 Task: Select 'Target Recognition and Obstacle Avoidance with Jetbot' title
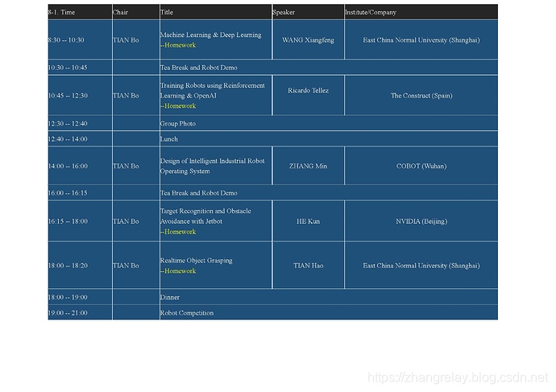205,216
